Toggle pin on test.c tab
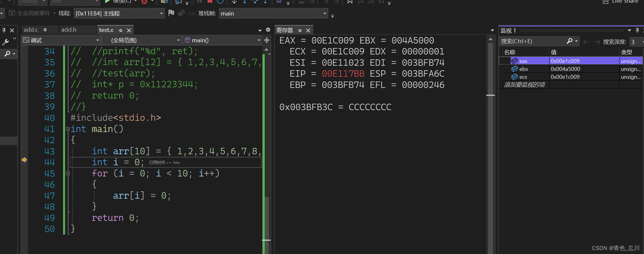The width and height of the screenshot is (644, 254). click(121, 30)
